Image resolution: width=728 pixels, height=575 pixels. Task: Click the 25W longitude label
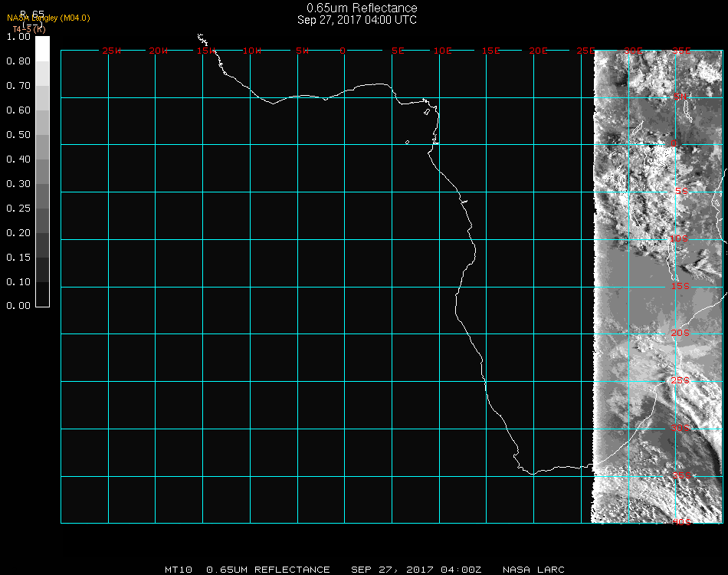coord(112,51)
